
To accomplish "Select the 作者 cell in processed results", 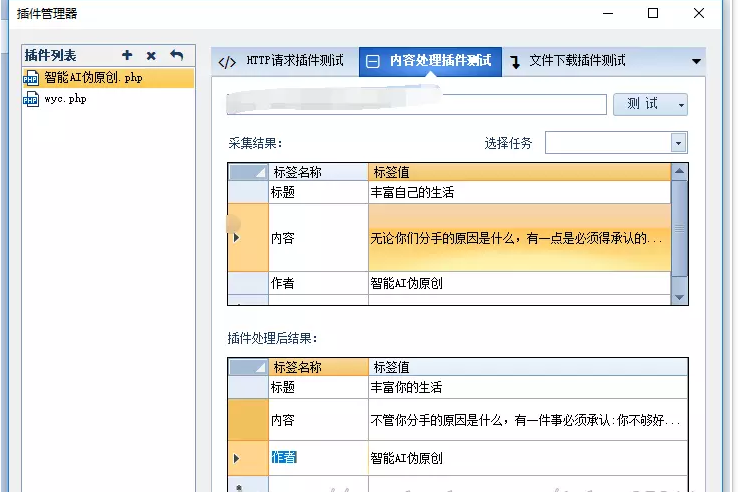I will coord(284,458).
